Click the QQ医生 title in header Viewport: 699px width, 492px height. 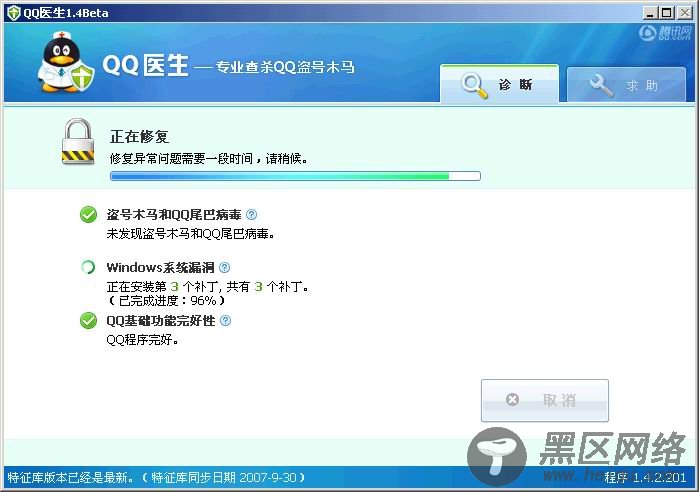click(x=145, y=65)
